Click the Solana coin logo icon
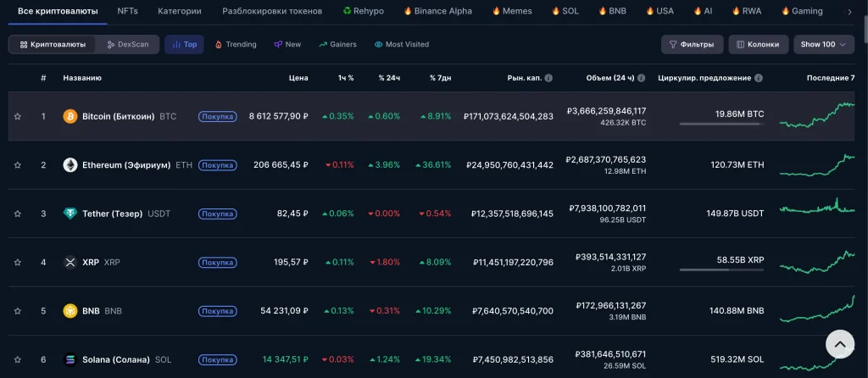Screen dimensions: 868x378 70,359
